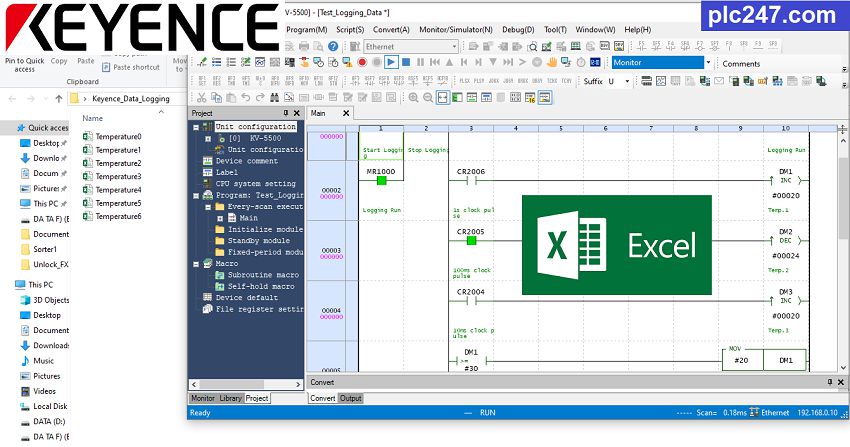Click the Print icon in the toolbar
This screenshot has height=447, width=850.
(x=304, y=47)
